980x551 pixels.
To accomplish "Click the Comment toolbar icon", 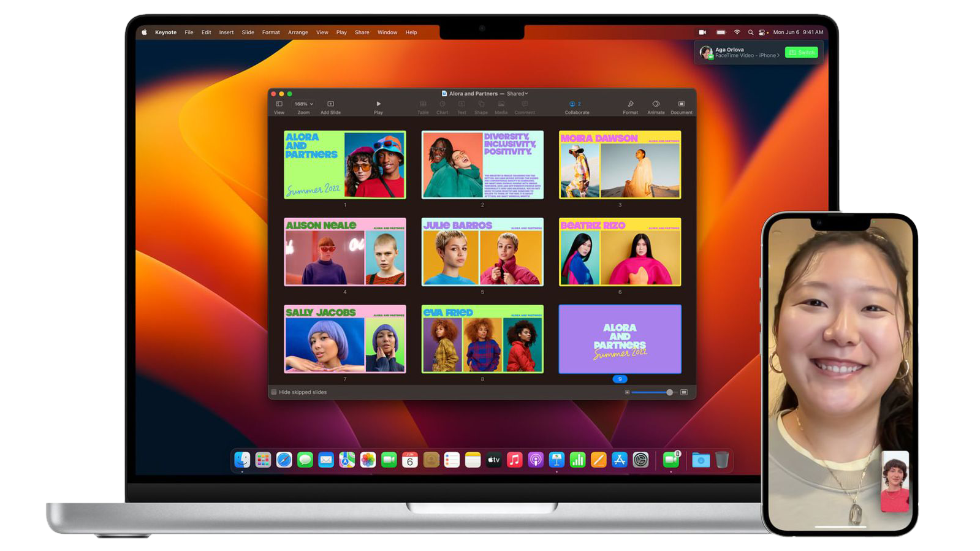I will pyautogui.click(x=525, y=104).
